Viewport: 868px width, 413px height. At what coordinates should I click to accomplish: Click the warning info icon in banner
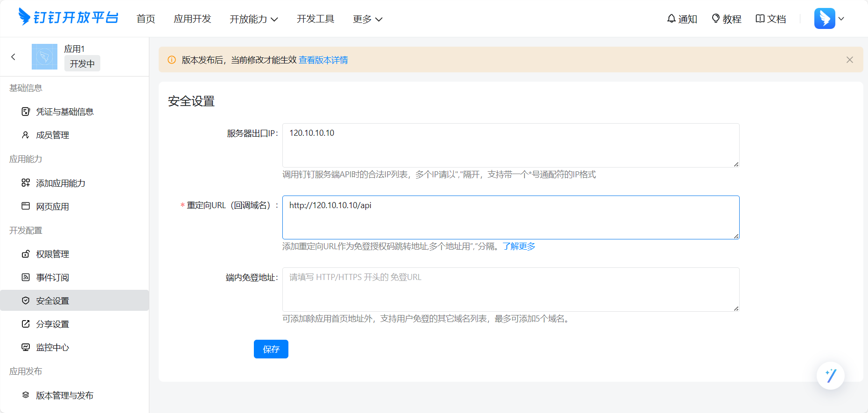coord(172,60)
